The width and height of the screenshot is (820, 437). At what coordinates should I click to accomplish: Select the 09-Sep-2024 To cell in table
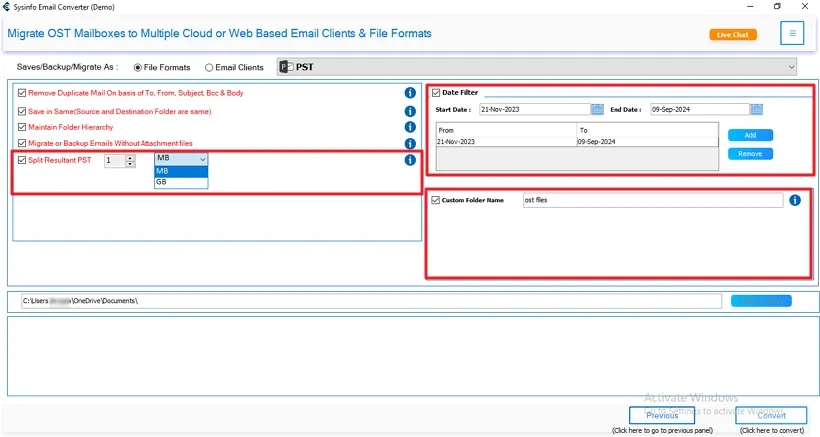click(647, 142)
